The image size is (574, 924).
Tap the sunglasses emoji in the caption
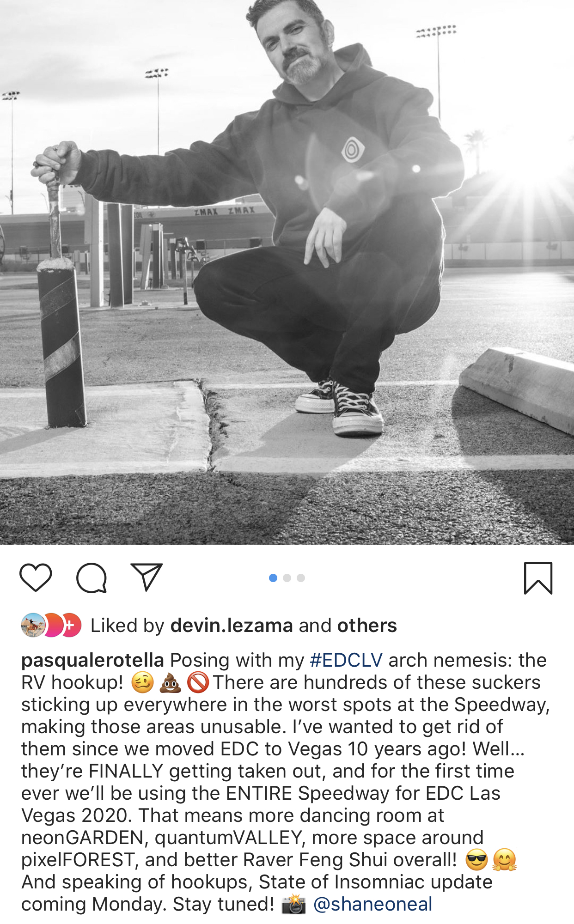(x=476, y=860)
